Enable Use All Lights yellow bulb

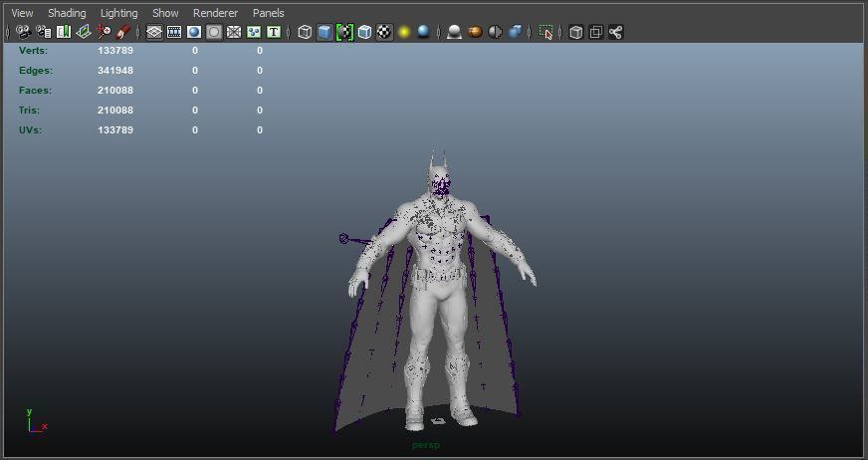(x=405, y=32)
